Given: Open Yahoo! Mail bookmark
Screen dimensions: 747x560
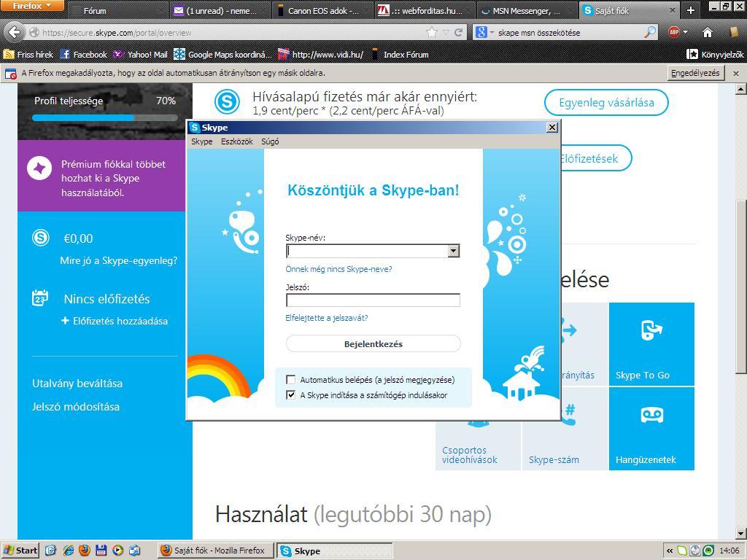Looking at the screenshot, I should tap(140, 54).
